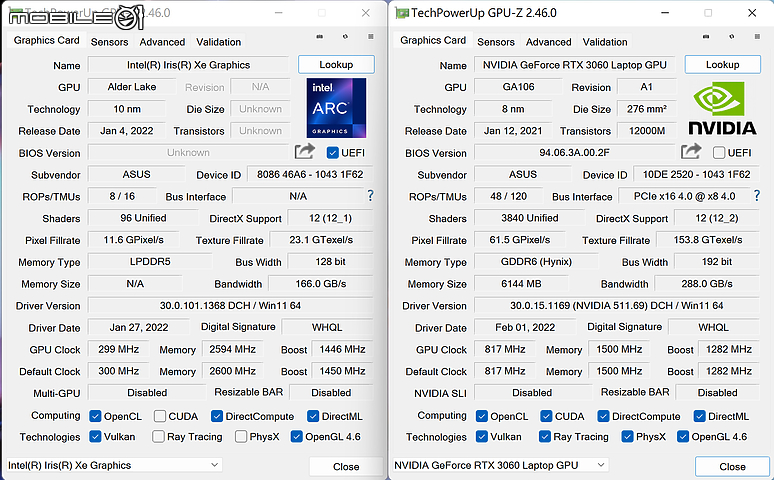The image size is (774, 480).
Task: Click the Bus Interface question mark in Intel window
Action: coord(370,196)
